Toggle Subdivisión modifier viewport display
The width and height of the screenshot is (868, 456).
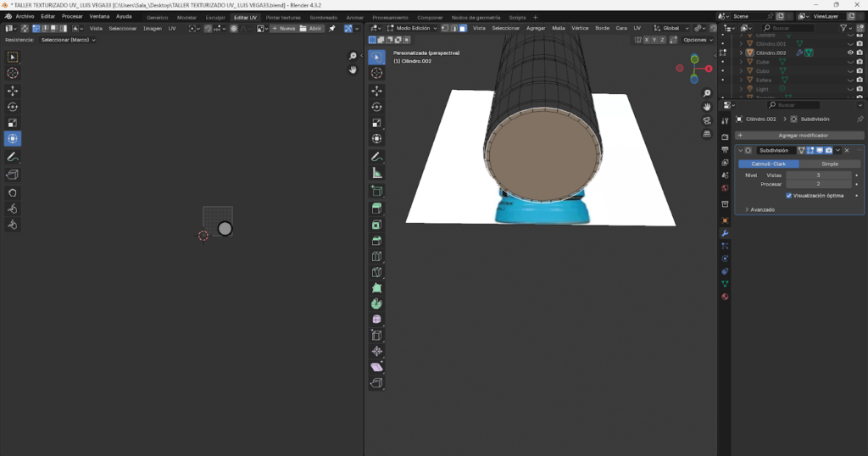click(820, 151)
